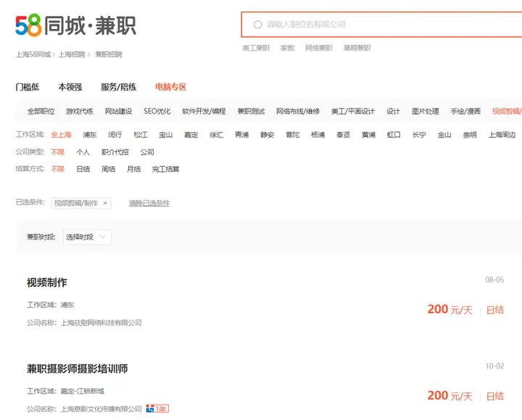The width and height of the screenshot is (522, 420).
Task: Select 图片处理 category
Action: coord(425,112)
